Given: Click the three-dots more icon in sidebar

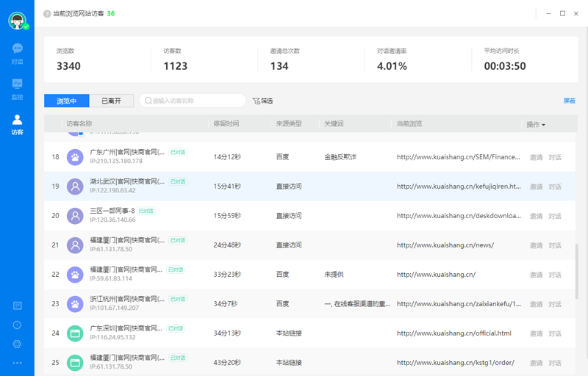Looking at the screenshot, I should (x=17, y=363).
